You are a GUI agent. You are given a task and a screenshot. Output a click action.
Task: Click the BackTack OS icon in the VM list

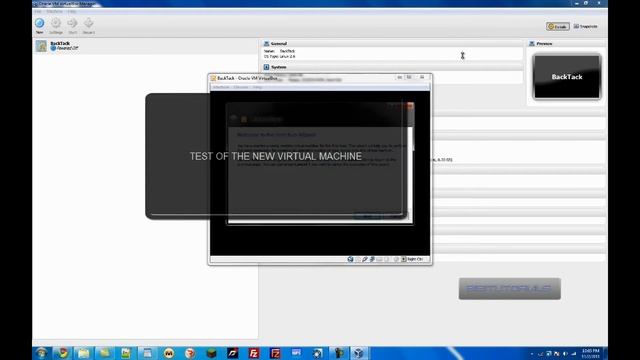pos(41,46)
